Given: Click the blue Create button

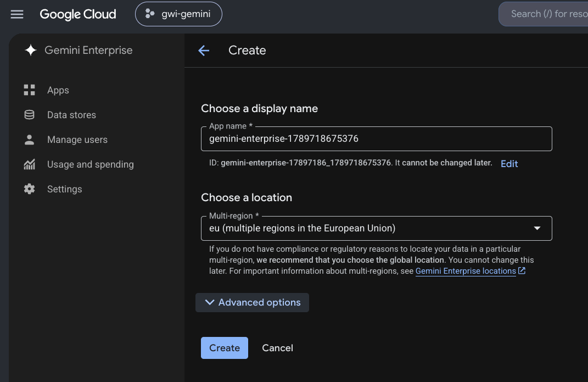Looking at the screenshot, I should pyautogui.click(x=224, y=348).
